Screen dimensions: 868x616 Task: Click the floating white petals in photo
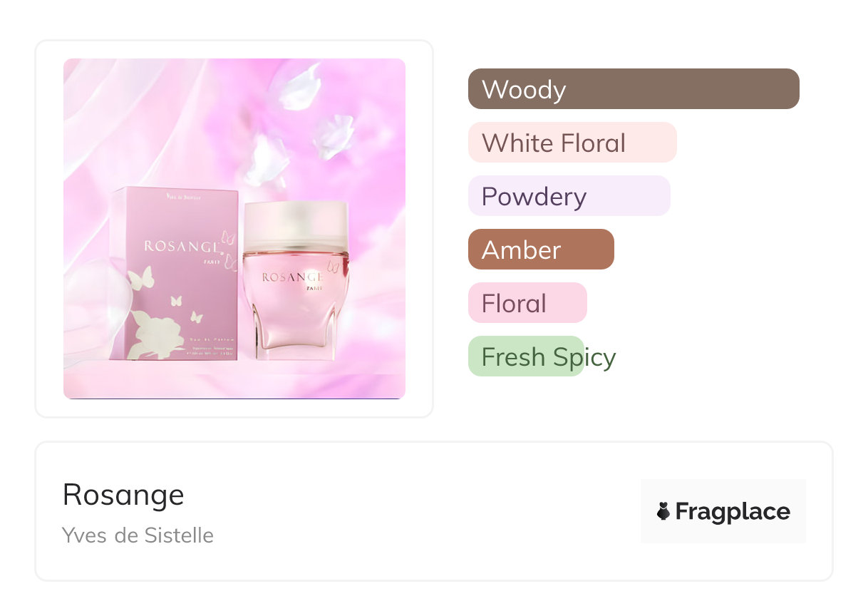tap(299, 87)
